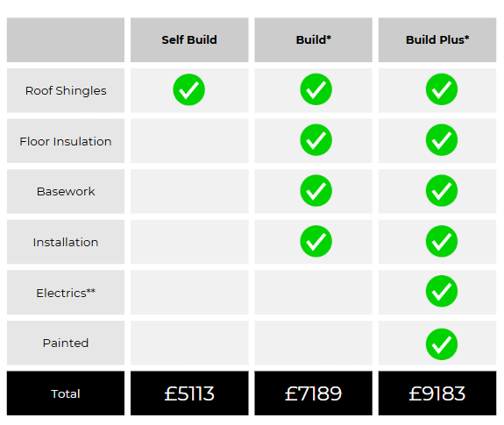Select the Self Build column header
504x425 pixels.
pos(189,39)
